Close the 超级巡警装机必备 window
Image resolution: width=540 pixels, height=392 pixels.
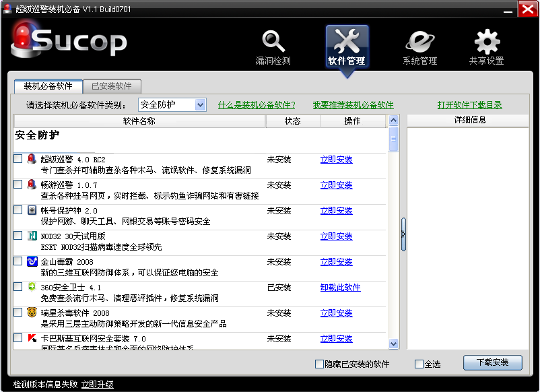[x=528, y=9]
